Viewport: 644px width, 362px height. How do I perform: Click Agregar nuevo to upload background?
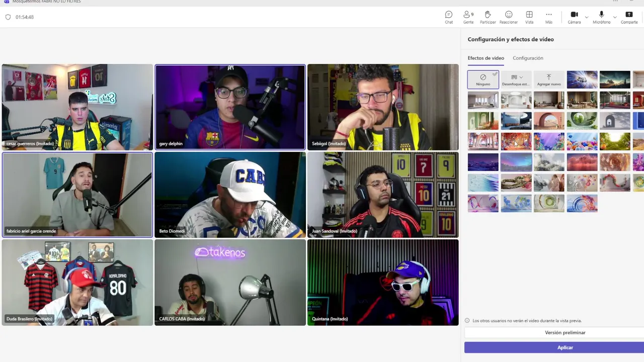point(549,79)
